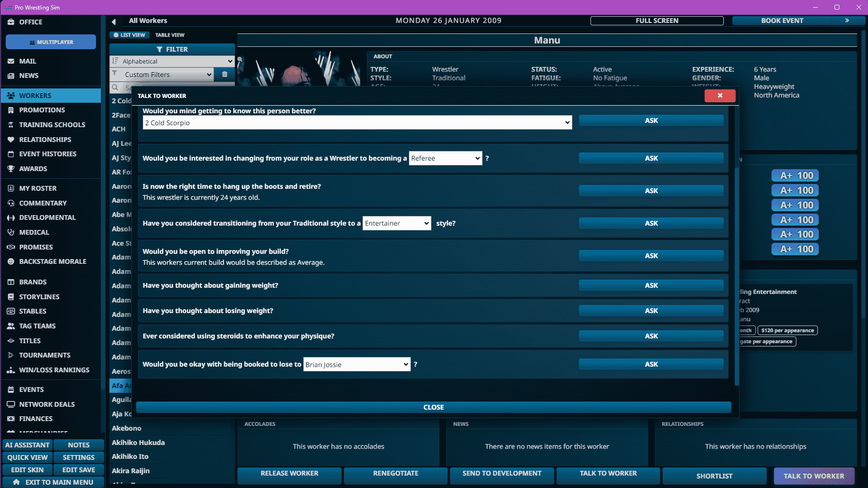Open the Titles icon
The height and width of the screenshot is (488, 868).
(x=11, y=341)
